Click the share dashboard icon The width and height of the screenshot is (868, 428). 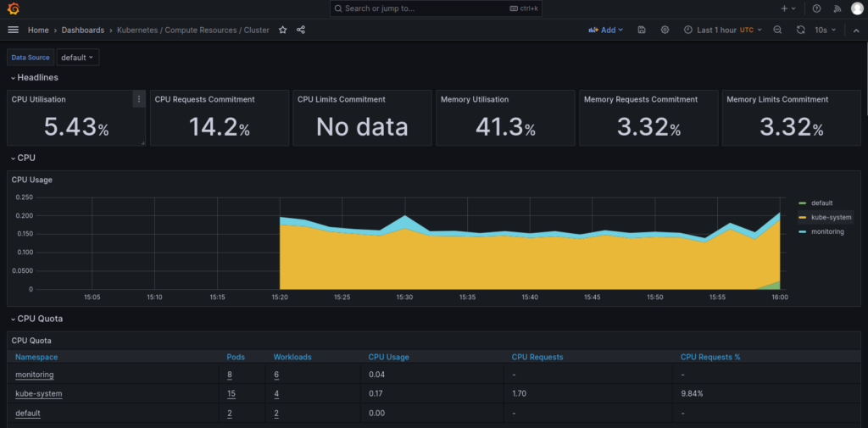(x=301, y=30)
